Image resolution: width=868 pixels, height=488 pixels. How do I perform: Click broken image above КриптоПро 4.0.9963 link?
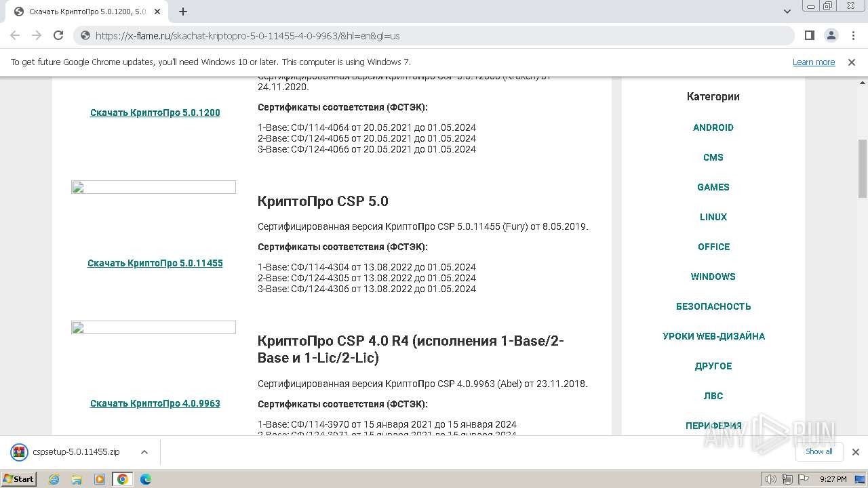pyautogui.click(x=153, y=327)
